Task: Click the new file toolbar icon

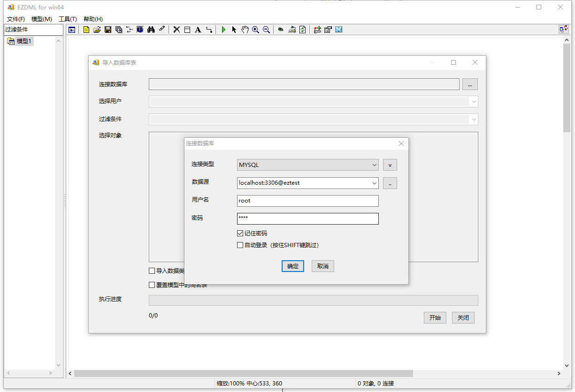Action: (86, 30)
